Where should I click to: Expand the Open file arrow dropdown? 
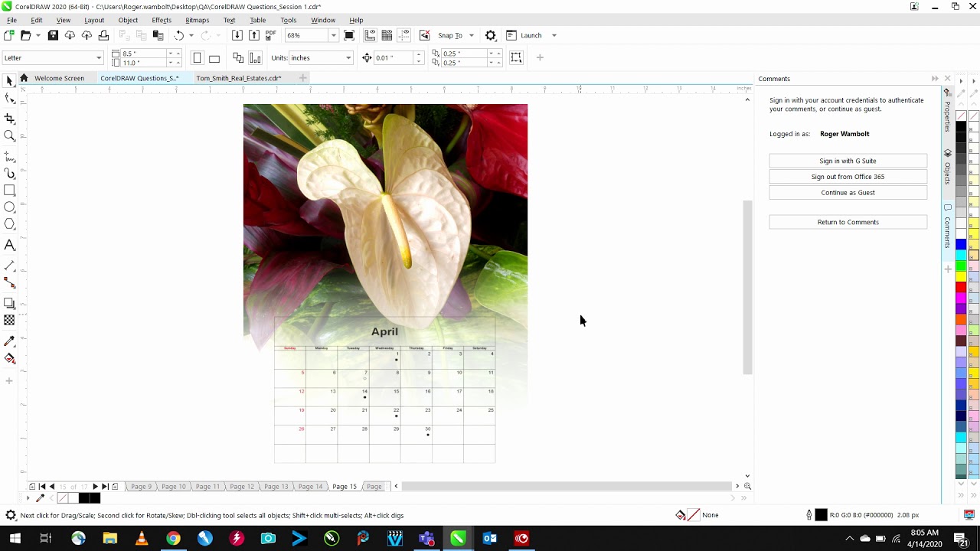pos(38,35)
